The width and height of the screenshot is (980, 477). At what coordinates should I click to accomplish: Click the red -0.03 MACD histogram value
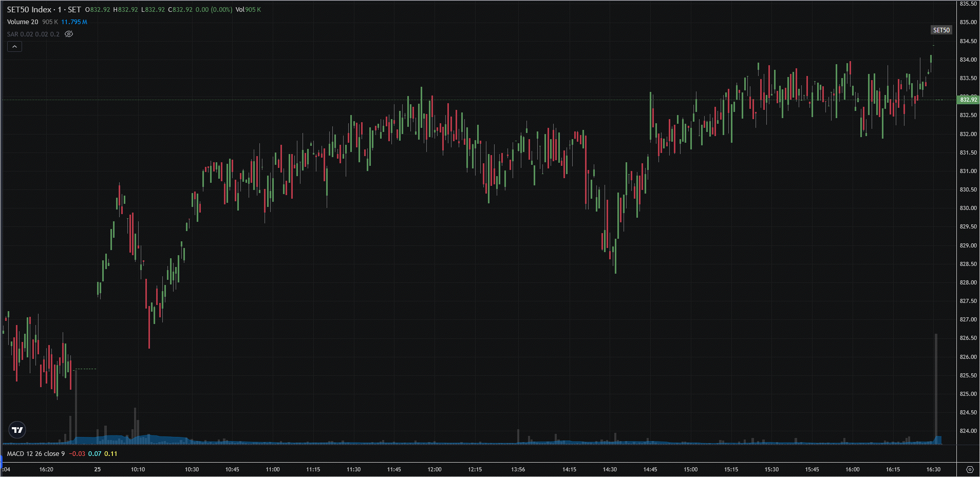[77, 454]
